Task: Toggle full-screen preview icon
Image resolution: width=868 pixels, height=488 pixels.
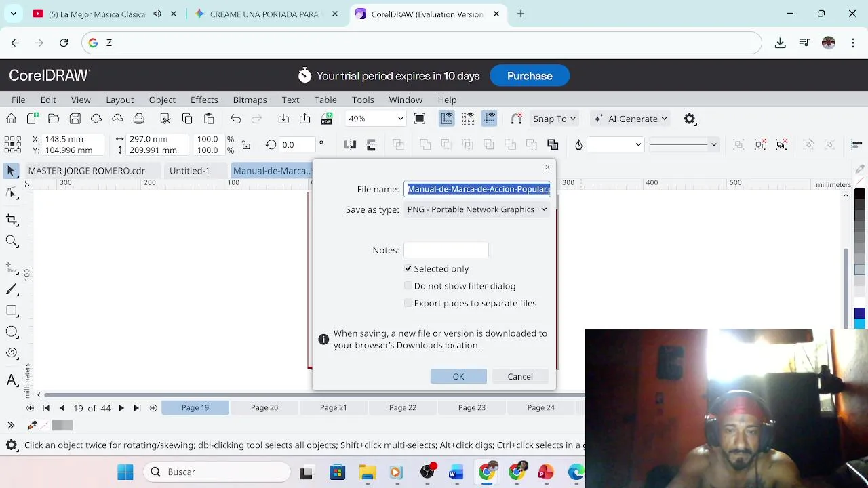Action: pyautogui.click(x=420, y=119)
